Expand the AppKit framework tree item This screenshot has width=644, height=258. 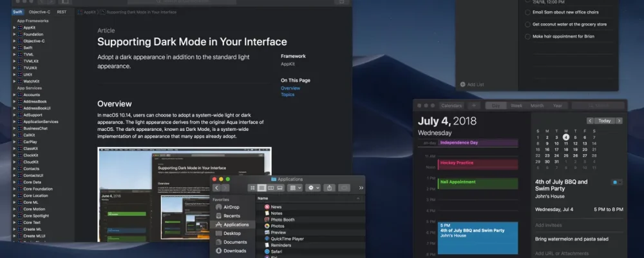click(14, 28)
